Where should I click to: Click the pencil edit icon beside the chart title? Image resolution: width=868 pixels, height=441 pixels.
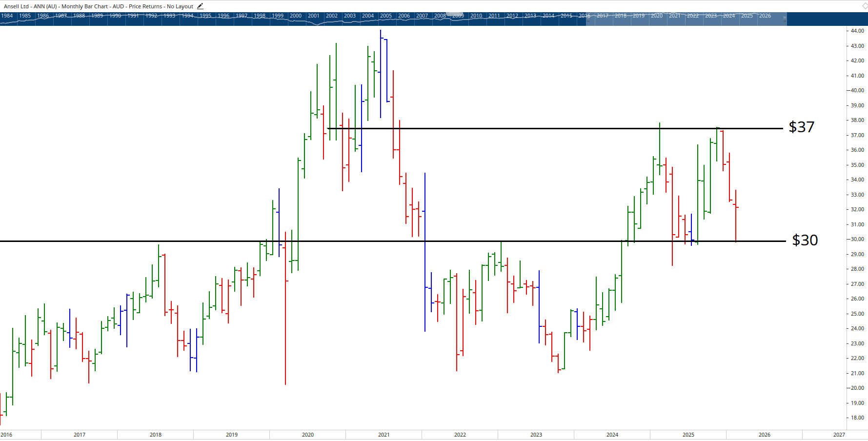click(x=200, y=6)
